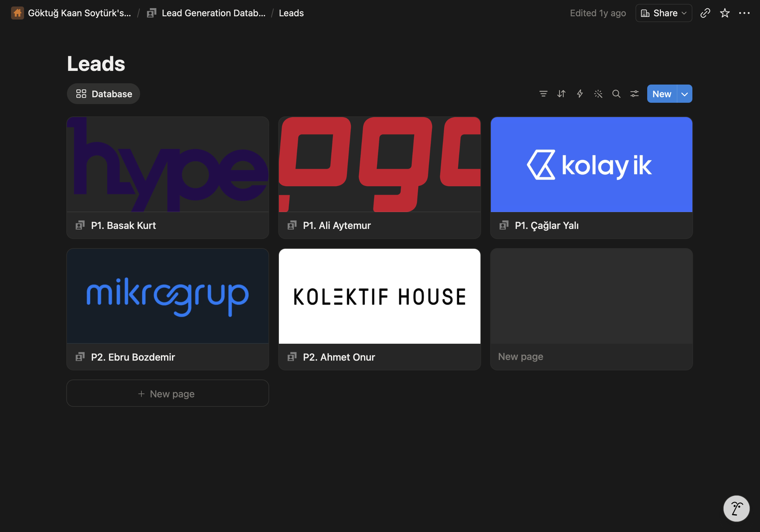This screenshot has height=532, width=760.
Task: Click the workspace home icon in breadcrumb
Action: pos(18,13)
